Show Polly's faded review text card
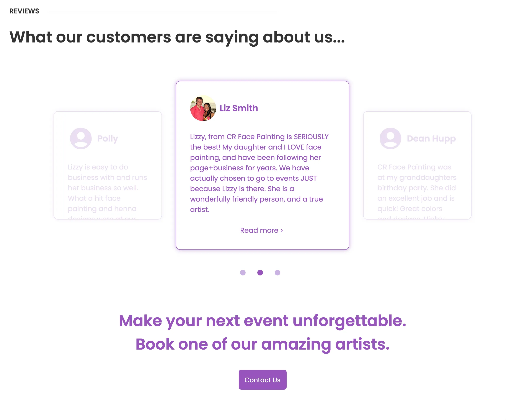The height and width of the screenshot is (420, 506). coord(107,188)
